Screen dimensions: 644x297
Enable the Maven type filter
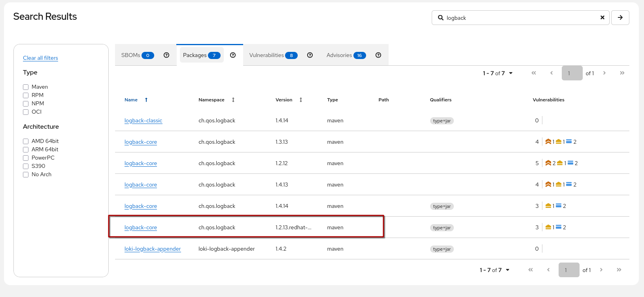pyautogui.click(x=26, y=87)
